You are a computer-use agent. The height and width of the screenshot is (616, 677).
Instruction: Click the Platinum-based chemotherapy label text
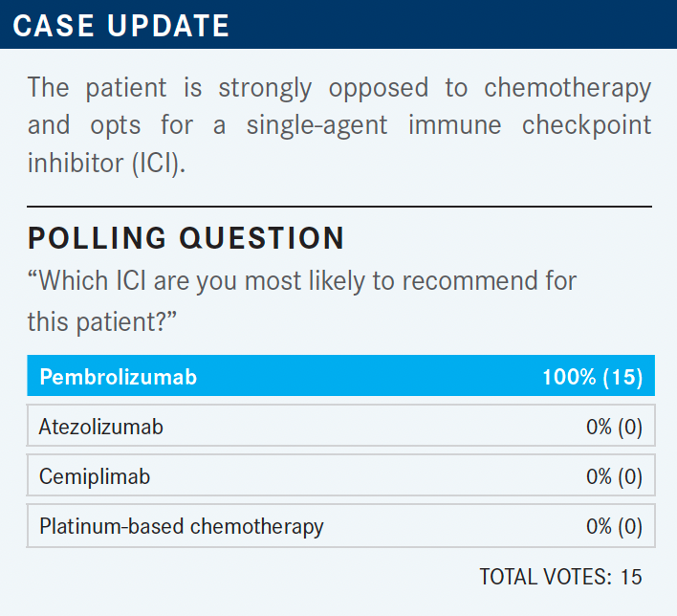182,527
